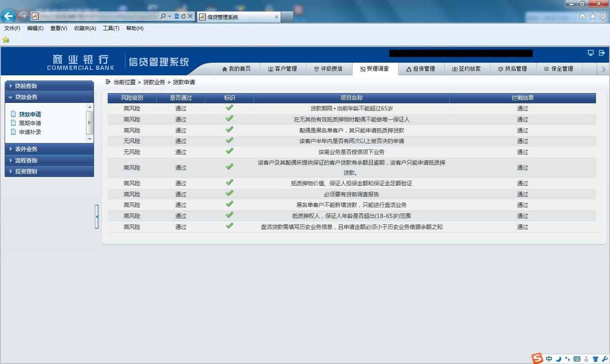Click the address bar search magnifier icon
This screenshot has height=364, width=610.
[x=163, y=16]
